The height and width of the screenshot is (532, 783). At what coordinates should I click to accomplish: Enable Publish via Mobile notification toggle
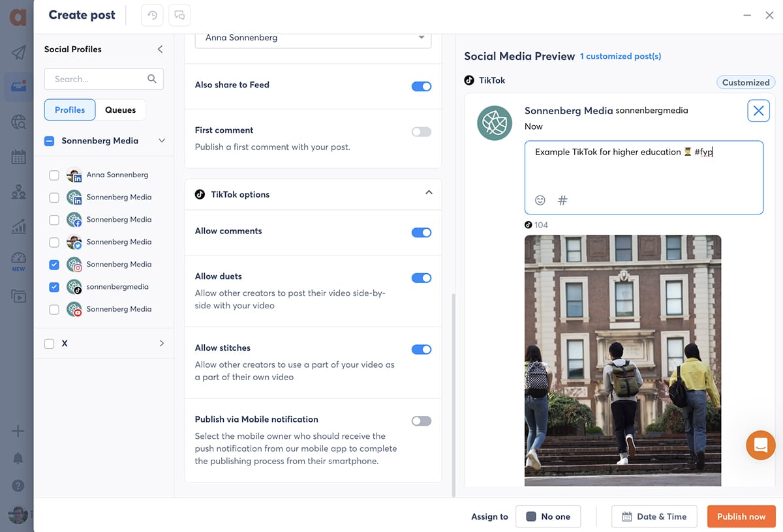tap(422, 421)
